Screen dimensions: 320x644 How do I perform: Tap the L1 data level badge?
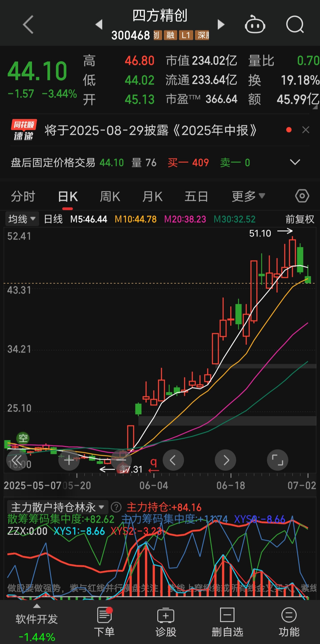[x=186, y=35]
